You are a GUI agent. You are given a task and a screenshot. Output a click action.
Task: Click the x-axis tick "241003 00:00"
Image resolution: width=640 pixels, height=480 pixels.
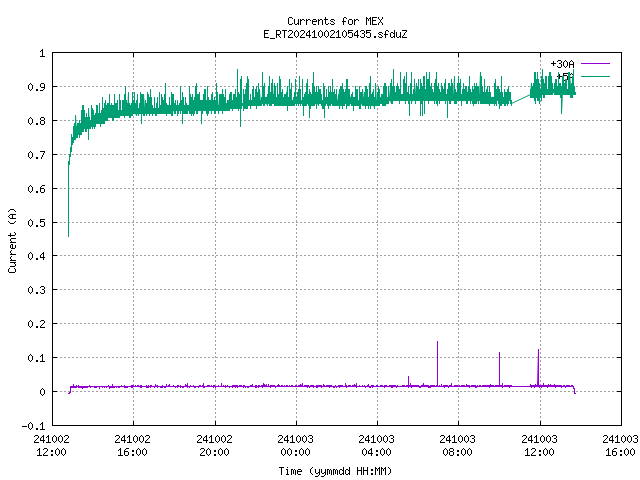pyautogui.click(x=296, y=446)
